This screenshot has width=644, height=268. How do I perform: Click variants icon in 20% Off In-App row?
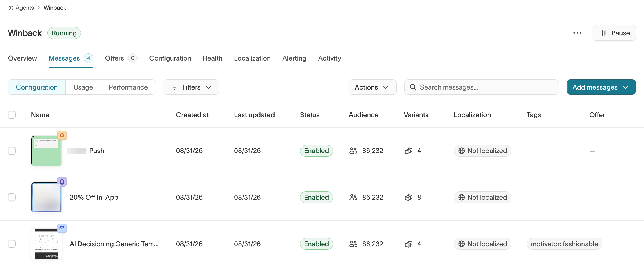(409, 198)
